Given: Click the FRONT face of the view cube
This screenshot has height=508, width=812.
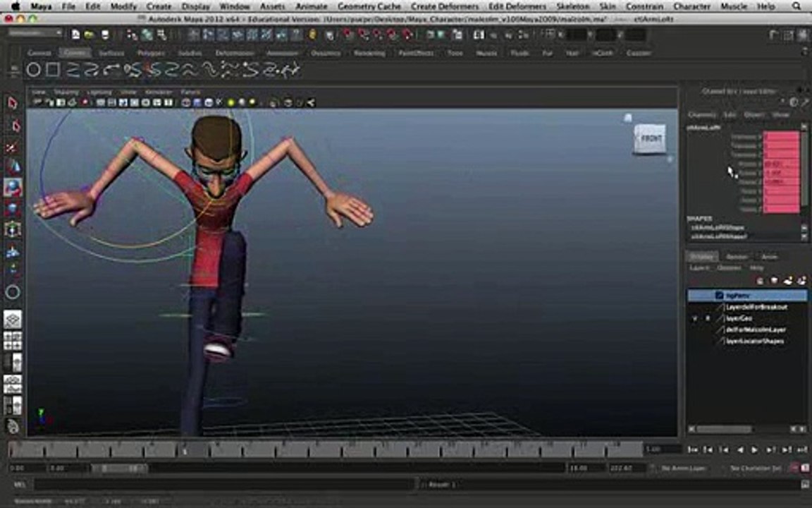Looking at the screenshot, I should point(650,138).
